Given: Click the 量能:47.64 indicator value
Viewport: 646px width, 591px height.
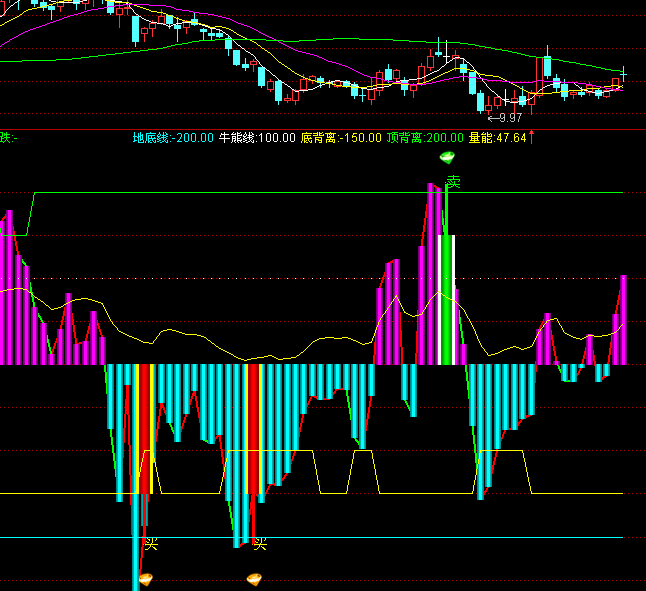Looking at the screenshot, I should [498, 138].
